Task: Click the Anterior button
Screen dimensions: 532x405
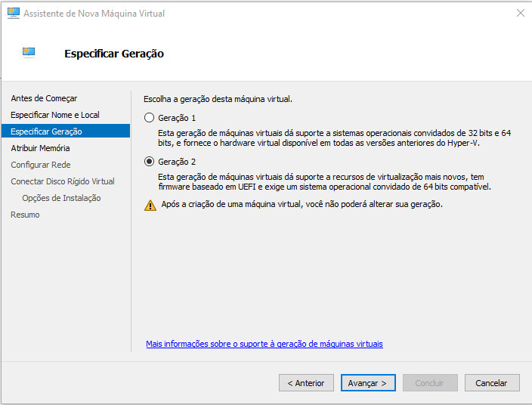Action: coord(306,383)
